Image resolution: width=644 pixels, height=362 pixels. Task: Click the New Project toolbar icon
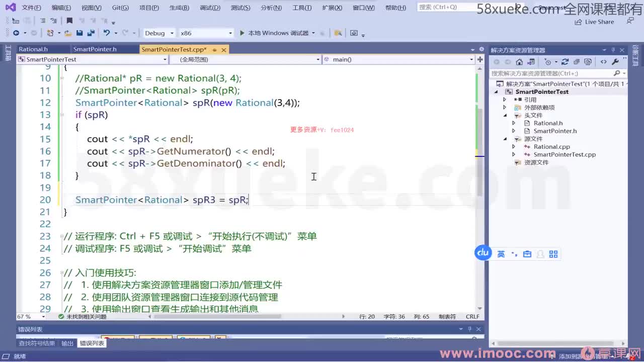50,33
